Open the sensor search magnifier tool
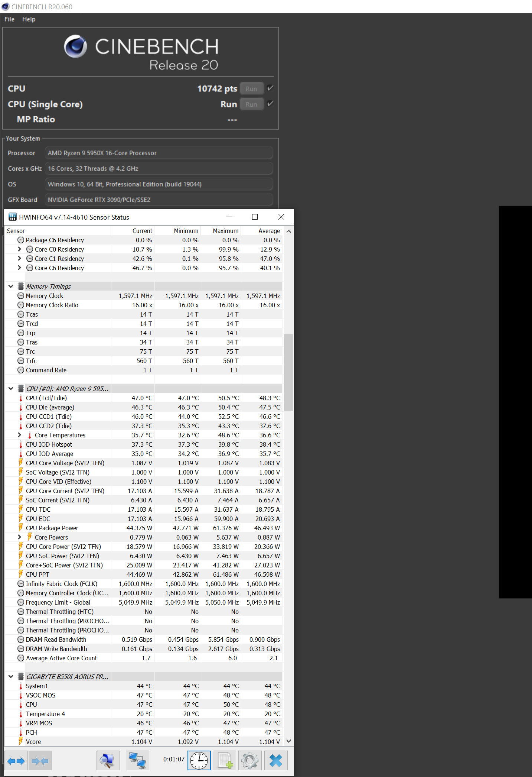The height and width of the screenshot is (777, 532). pyautogui.click(x=108, y=761)
